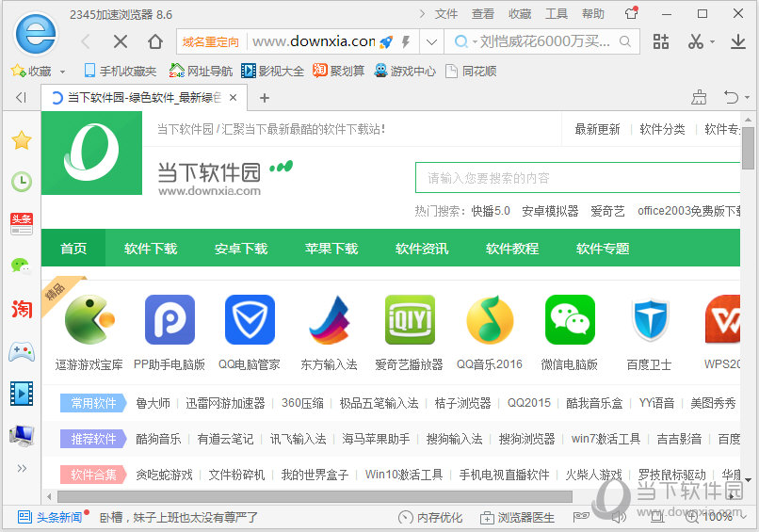Screen dimensions: 759x532
Task: Open sidebar game controller icon
Action: click(x=22, y=351)
